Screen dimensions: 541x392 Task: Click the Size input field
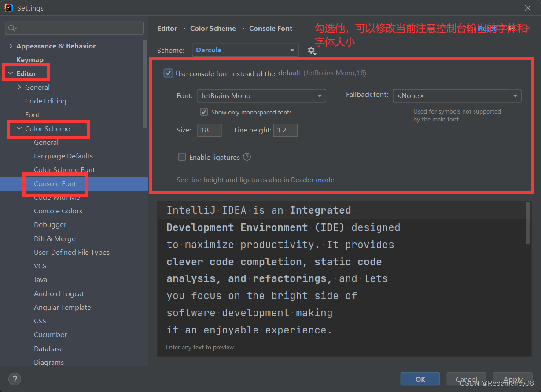click(x=209, y=130)
